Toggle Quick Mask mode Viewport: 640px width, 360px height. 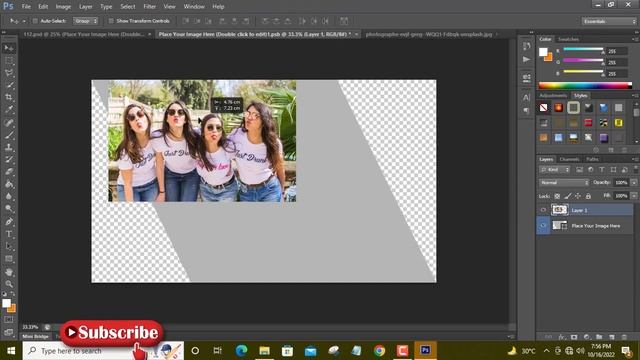click(9, 320)
